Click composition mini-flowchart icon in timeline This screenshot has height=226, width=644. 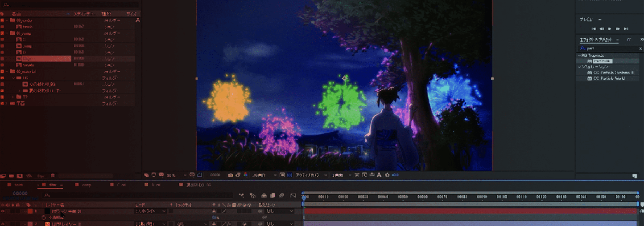[x=241, y=195]
